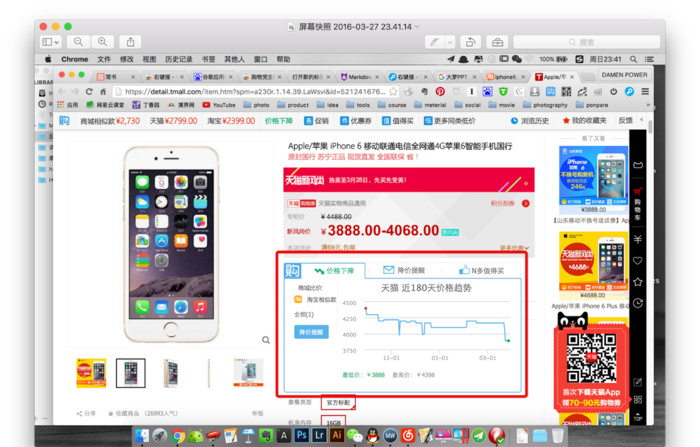This screenshot has height=447, width=700.
Task: Select the detail.tmall.com address bar
Action: [x=255, y=92]
